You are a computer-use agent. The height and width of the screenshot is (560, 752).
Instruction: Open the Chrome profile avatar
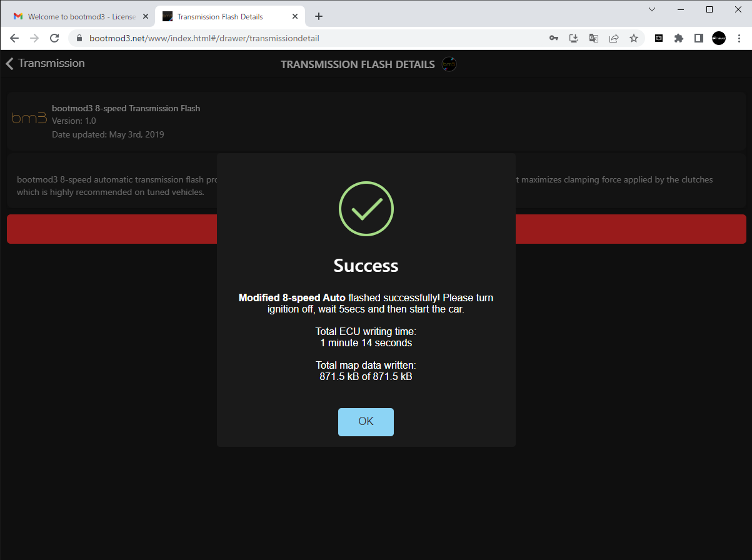pos(719,38)
